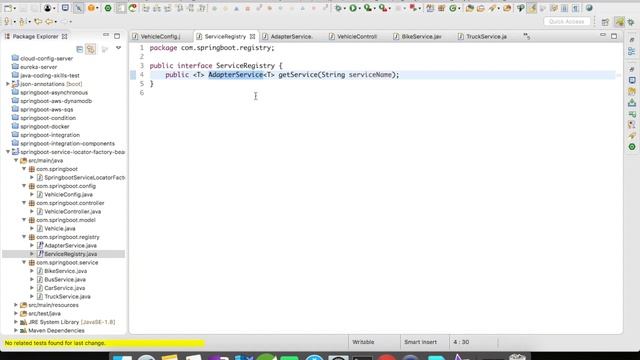
Task: Toggle the user profile circle icon
Action: tap(48, 8)
